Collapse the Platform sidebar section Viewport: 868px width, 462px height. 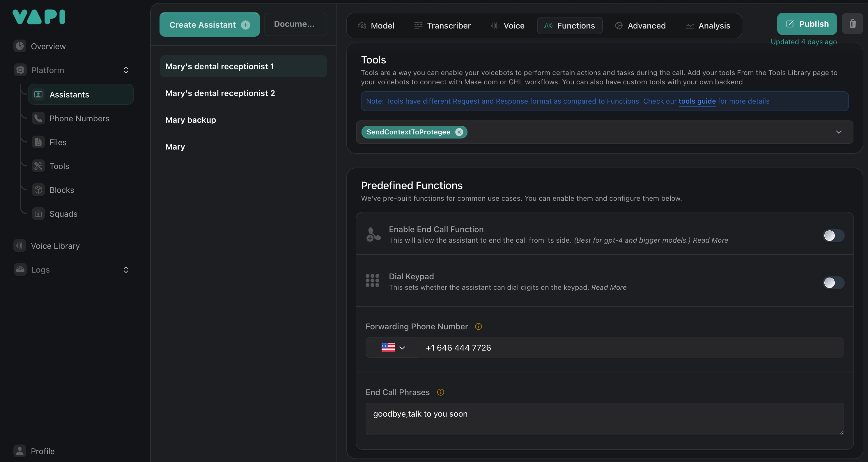click(x=126, y=70)
